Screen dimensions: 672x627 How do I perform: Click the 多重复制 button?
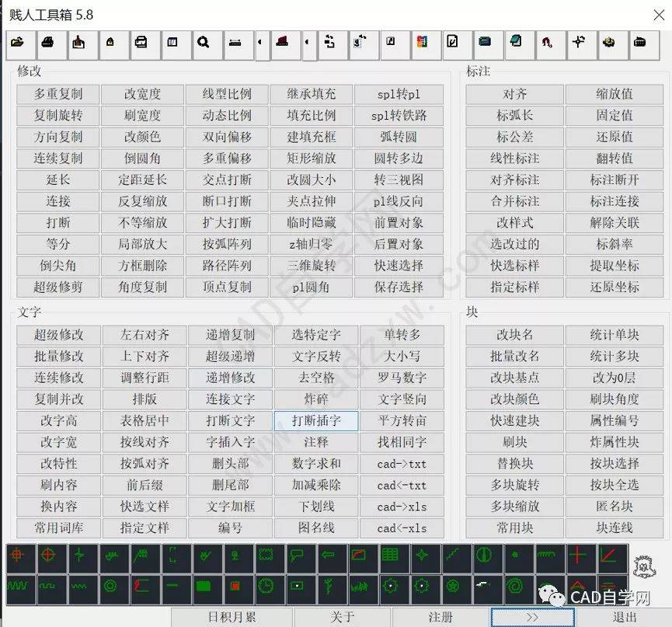click(x=58, y=94)
